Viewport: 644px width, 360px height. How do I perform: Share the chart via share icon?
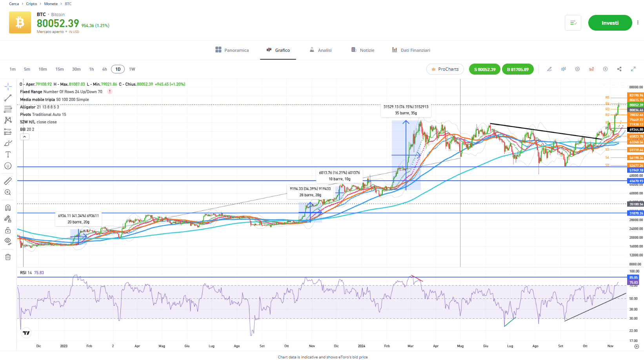[x=619, y=69]
